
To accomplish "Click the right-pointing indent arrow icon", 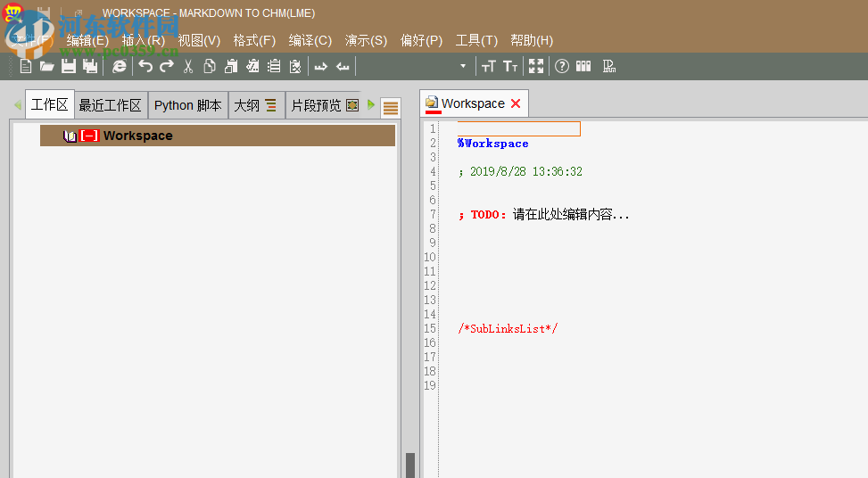I will coord(321,67).
